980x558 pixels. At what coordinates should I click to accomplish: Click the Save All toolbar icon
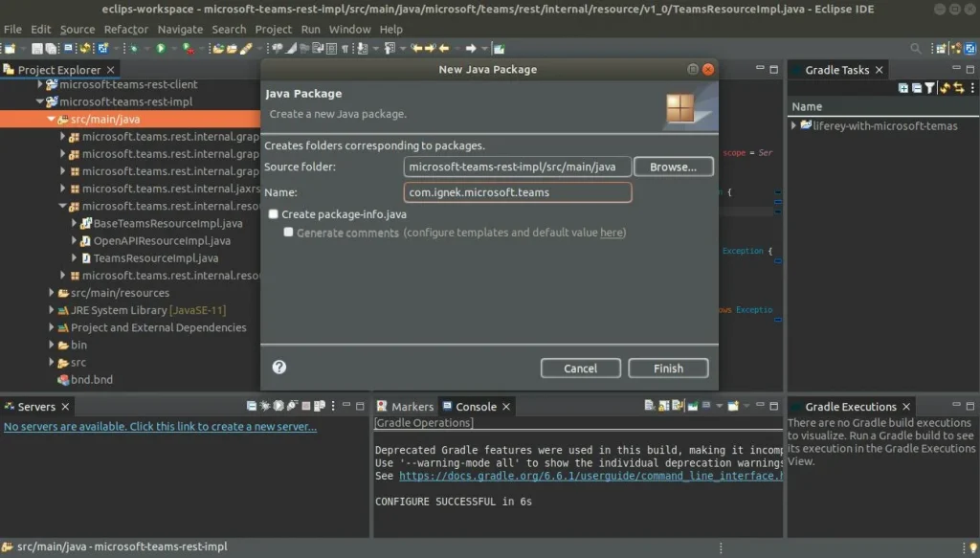[52, 48]
